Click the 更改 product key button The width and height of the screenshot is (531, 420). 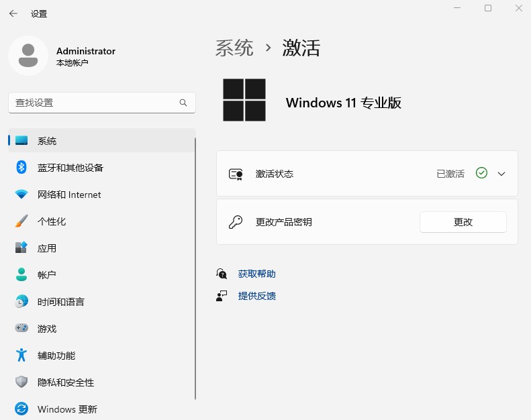[x=463, y=222]
